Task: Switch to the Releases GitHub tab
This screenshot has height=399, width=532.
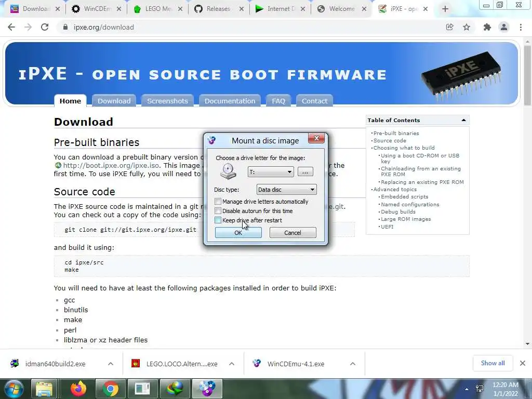Action: (218, 9)
